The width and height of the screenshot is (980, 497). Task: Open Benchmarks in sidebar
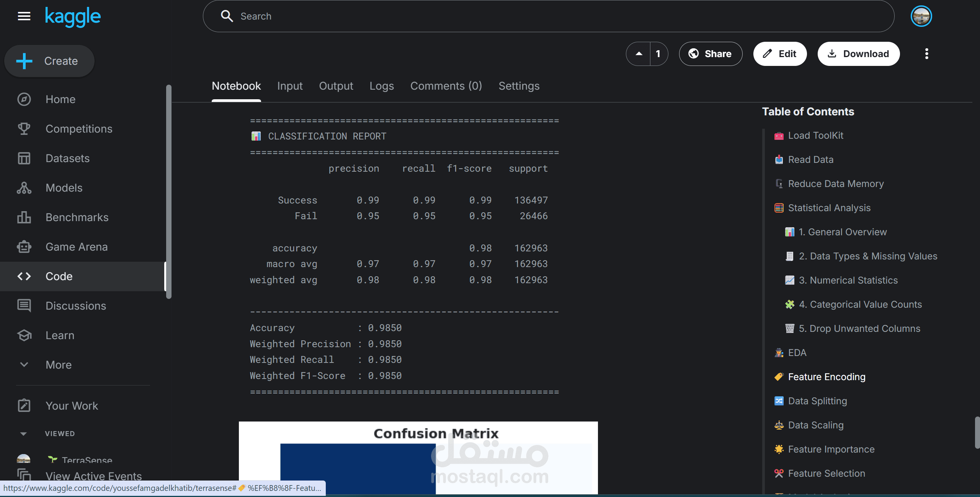77,217
